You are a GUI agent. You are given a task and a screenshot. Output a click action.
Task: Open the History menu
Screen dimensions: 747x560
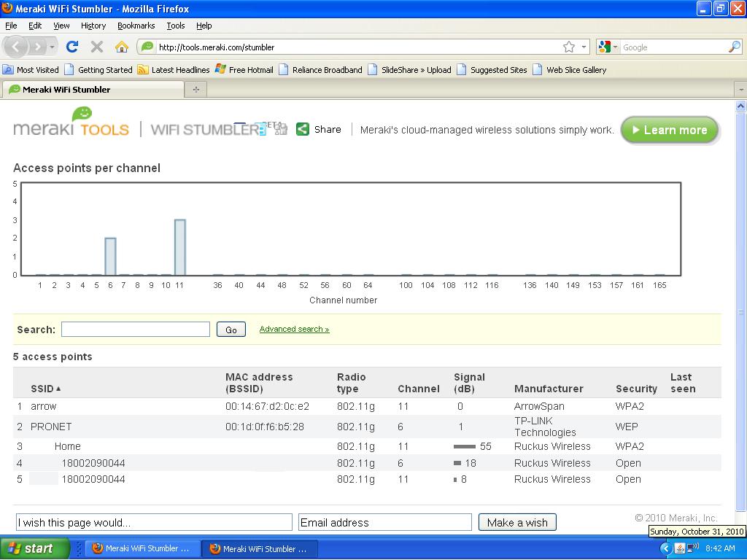tap(93, 26)
